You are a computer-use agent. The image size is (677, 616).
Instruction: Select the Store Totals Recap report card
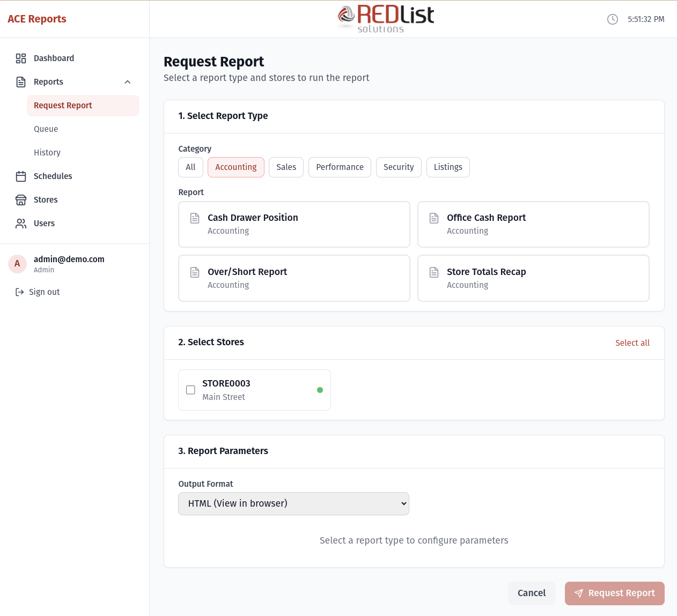(x=533, y=278)
